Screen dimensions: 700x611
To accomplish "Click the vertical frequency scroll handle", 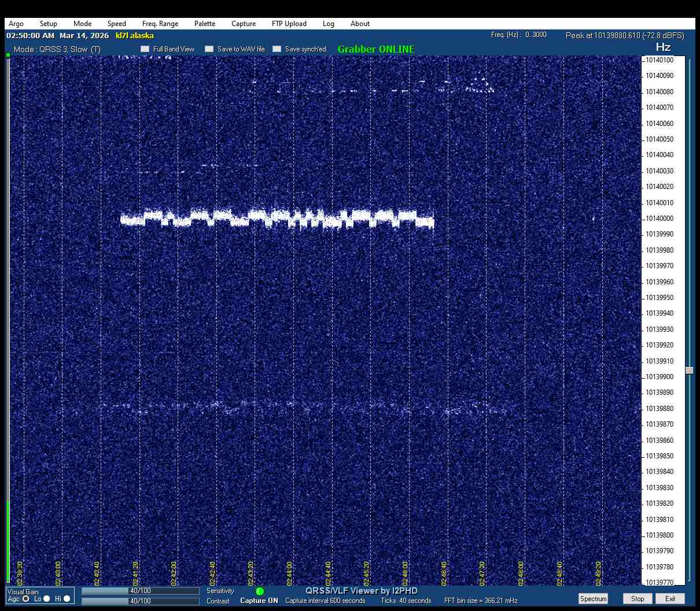I will [690, 371].
